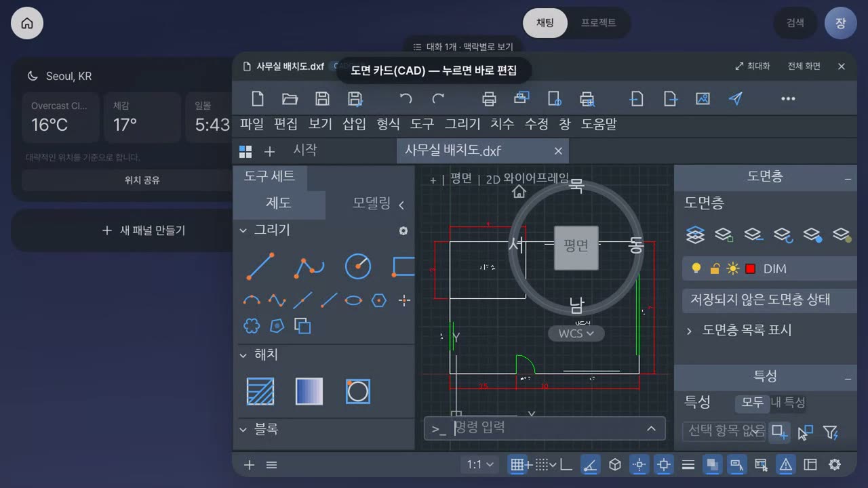Open the WCS coordinate system dropdown
The image size is (868, 488).
(x=576, y=333)
